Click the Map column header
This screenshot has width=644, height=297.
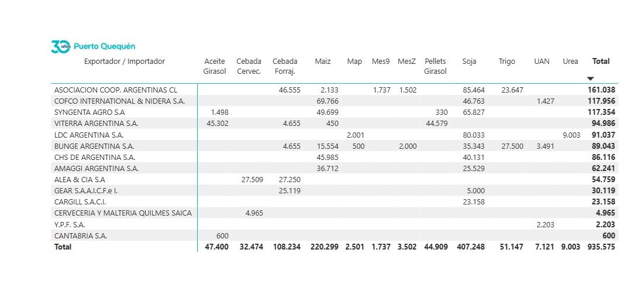coord(354,62)
